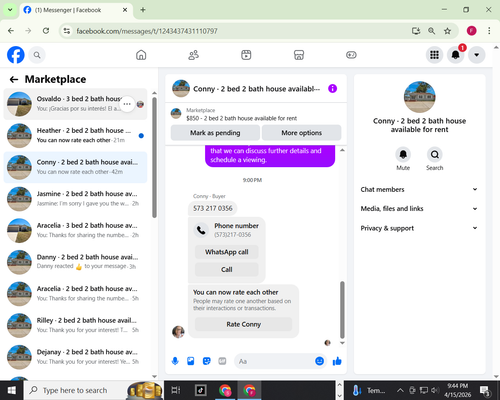Attach a photo file icon
The width and height of the screenshot is (500, 400).
(191, 361)
